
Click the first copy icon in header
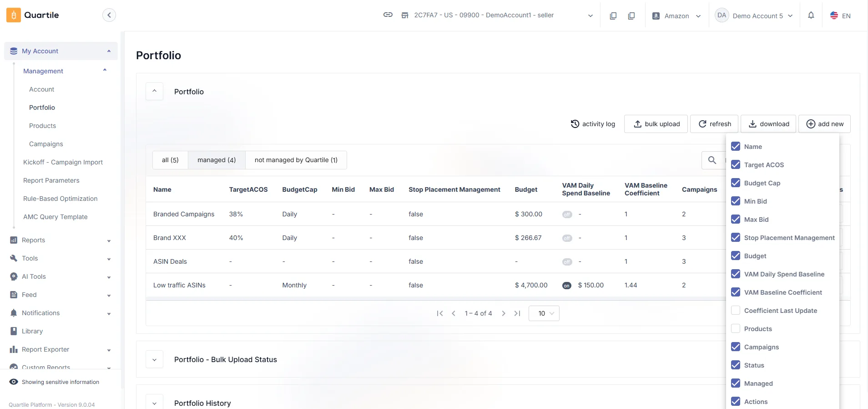(613, 15)
